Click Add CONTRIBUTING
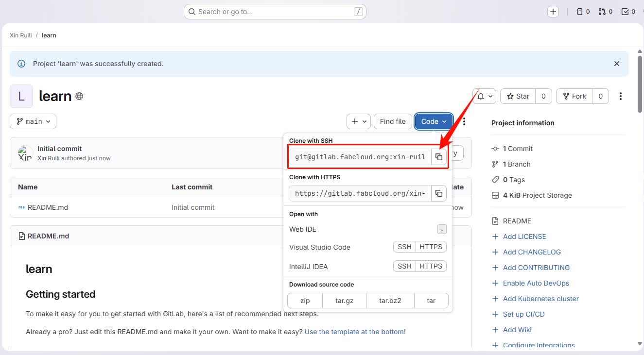This screenshot has width=644, height=355. pyautogui.click(x=536, y=268)
